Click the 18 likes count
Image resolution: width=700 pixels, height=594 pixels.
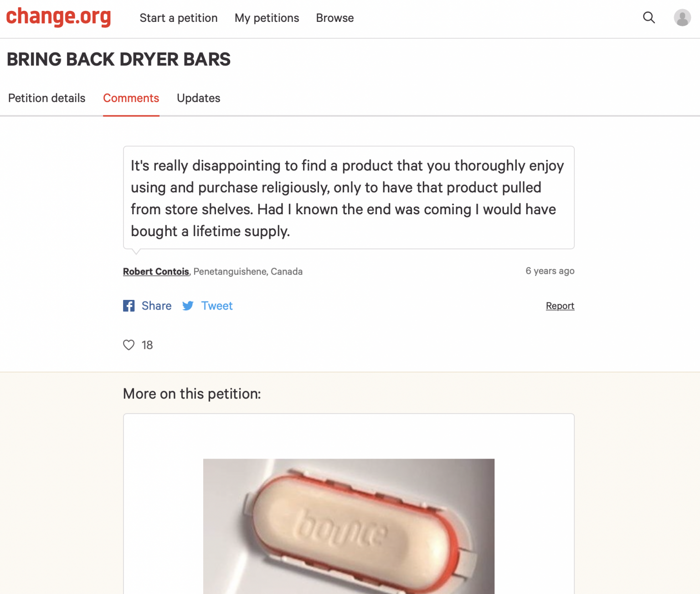147,345
